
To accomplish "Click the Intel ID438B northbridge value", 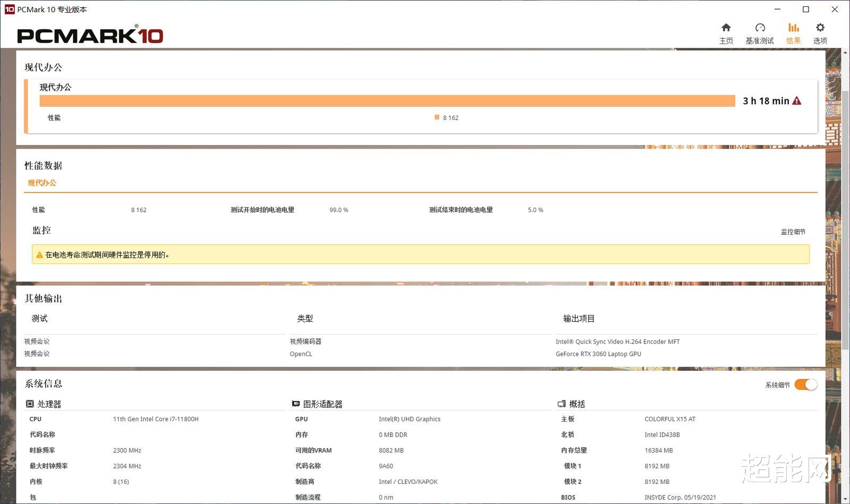I will click(662, 435).
